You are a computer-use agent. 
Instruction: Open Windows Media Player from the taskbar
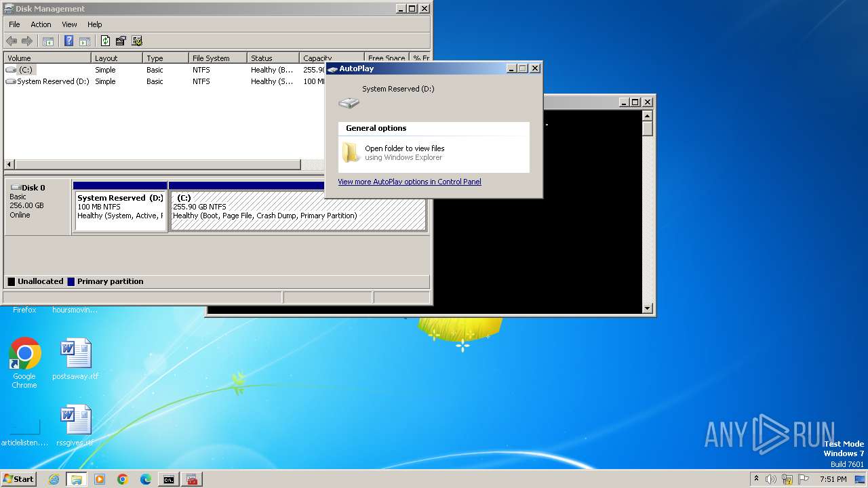[x=100, y=479]
